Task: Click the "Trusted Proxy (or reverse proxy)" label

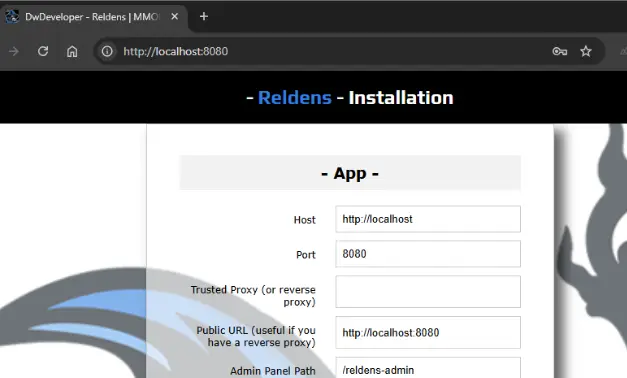Action: [x=253, y=296]
